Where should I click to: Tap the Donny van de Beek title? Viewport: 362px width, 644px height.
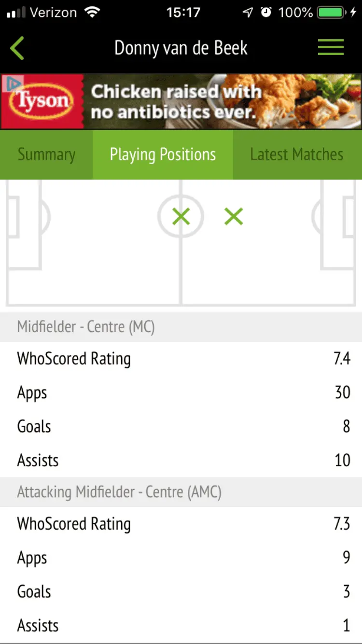[x=181, y=48]
